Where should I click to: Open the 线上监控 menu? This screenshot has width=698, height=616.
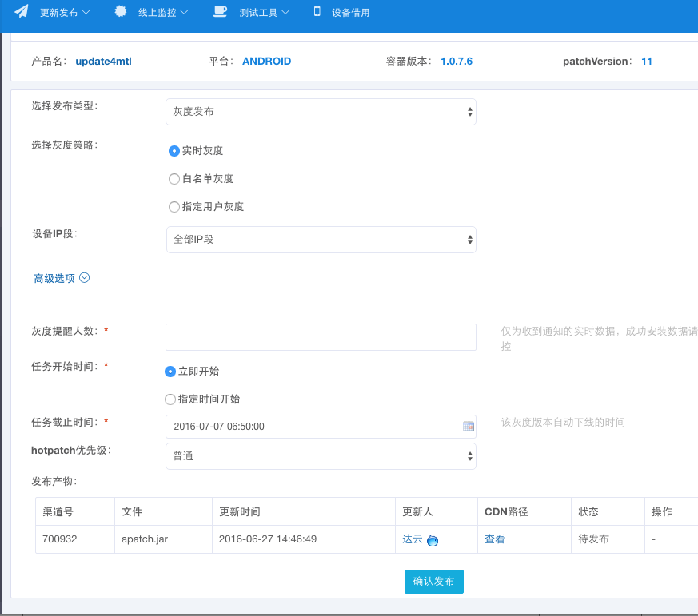162,12
